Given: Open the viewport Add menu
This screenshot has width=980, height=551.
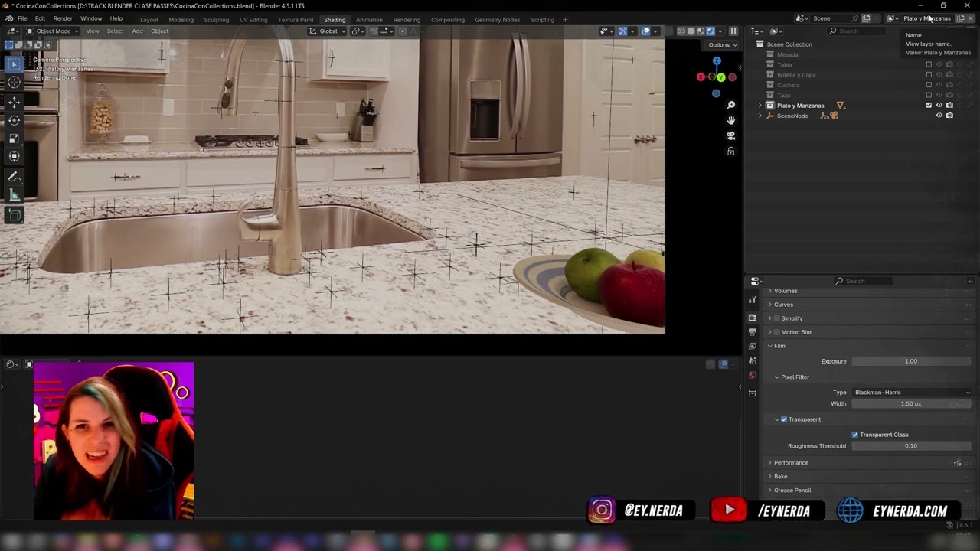Looking at the screenshot, I should pyautogui.click(x=137, y=31).
